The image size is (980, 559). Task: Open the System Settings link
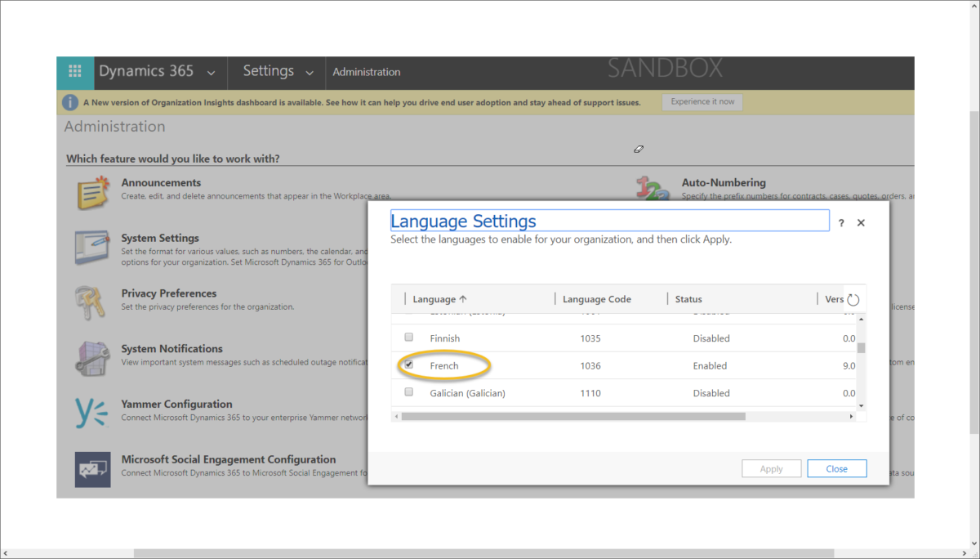[x=160, y=239]
